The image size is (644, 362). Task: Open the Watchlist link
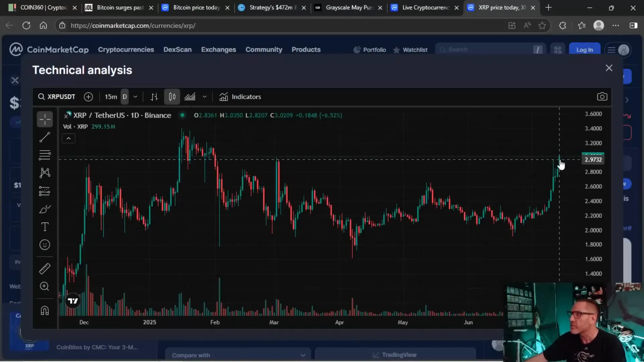click(410, 50)
